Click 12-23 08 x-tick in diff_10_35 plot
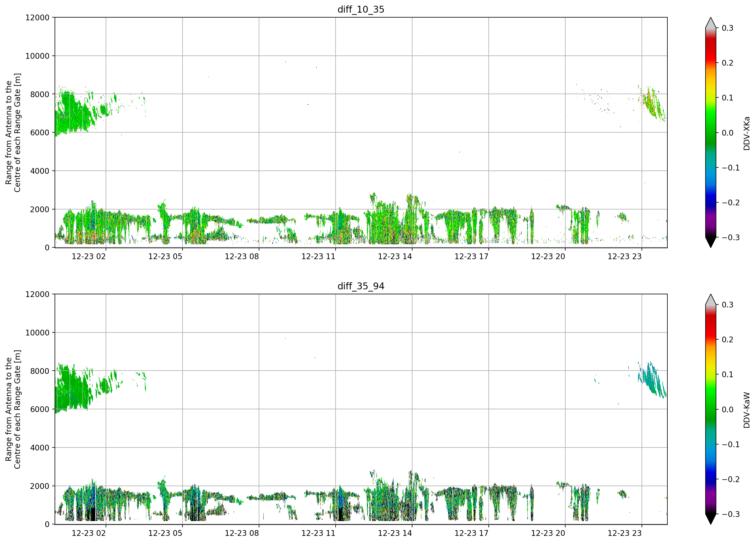This screenshot has height=543, width=756. (x=242, y=256)
